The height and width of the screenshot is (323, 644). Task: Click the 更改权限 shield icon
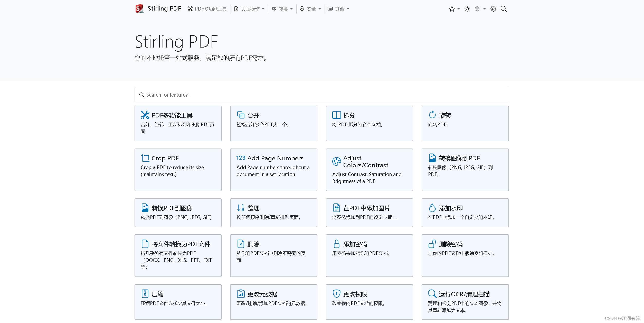336,293
